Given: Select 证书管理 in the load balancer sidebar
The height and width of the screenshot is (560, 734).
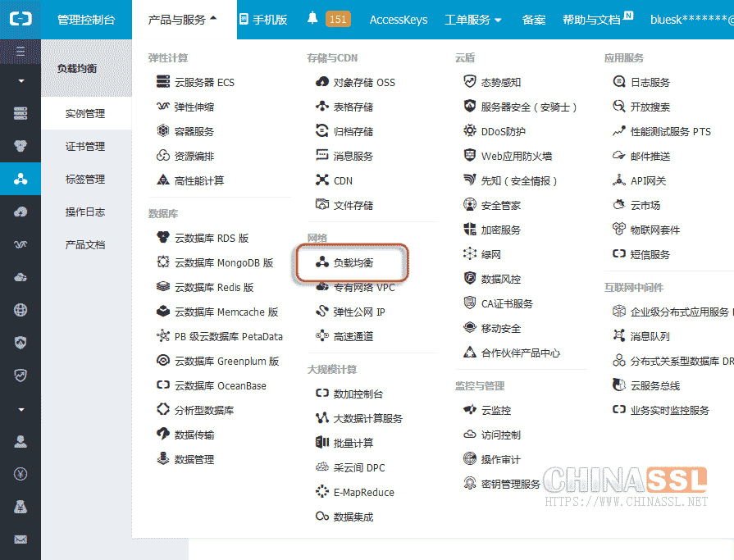Looking at the screenshot, I should [85, 147].
